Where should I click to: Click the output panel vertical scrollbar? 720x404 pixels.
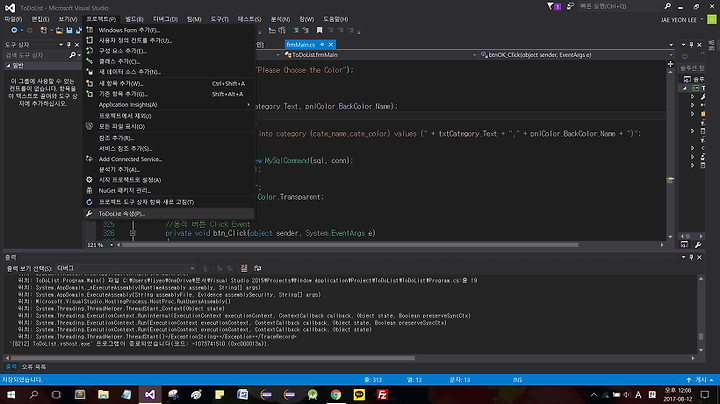[x=701, y=337]
